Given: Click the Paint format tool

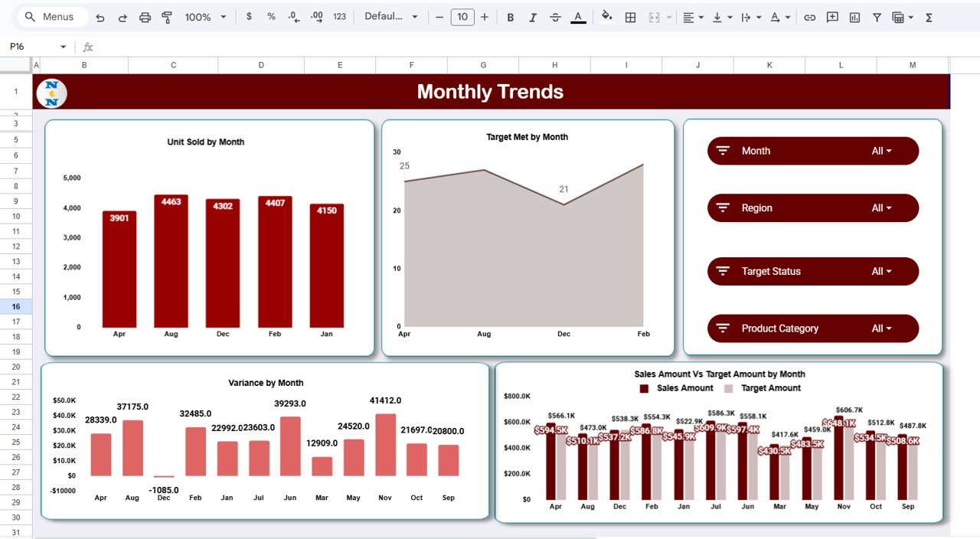Looking at the screenshot, I should tap(166, 17).
